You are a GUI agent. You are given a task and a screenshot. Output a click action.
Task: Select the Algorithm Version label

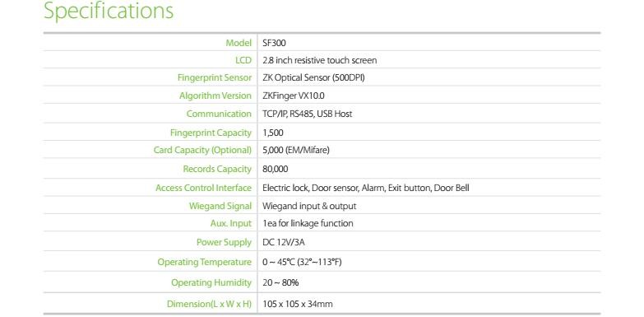[x=215, y=96]
